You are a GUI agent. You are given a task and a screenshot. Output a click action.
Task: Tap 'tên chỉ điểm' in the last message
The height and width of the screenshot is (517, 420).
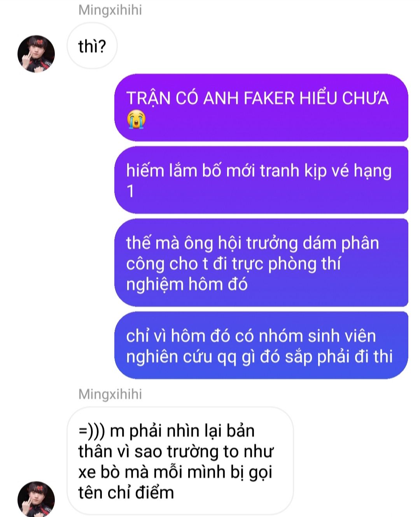(x=126, y=492)
